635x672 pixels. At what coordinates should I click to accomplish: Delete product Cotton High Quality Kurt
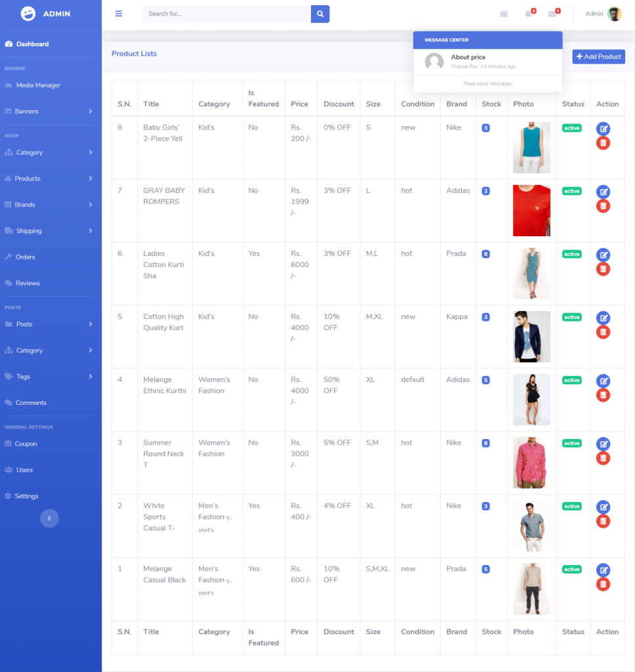coord(604,332)
